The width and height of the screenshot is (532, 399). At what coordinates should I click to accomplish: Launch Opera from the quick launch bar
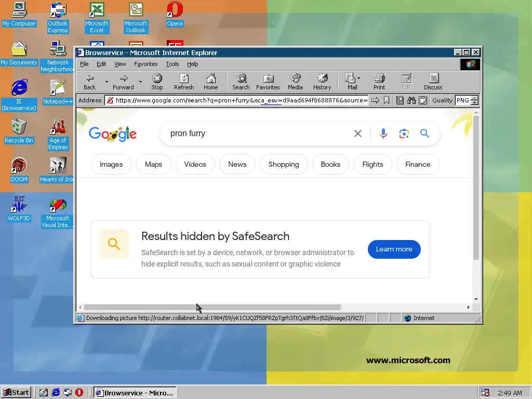79,393
